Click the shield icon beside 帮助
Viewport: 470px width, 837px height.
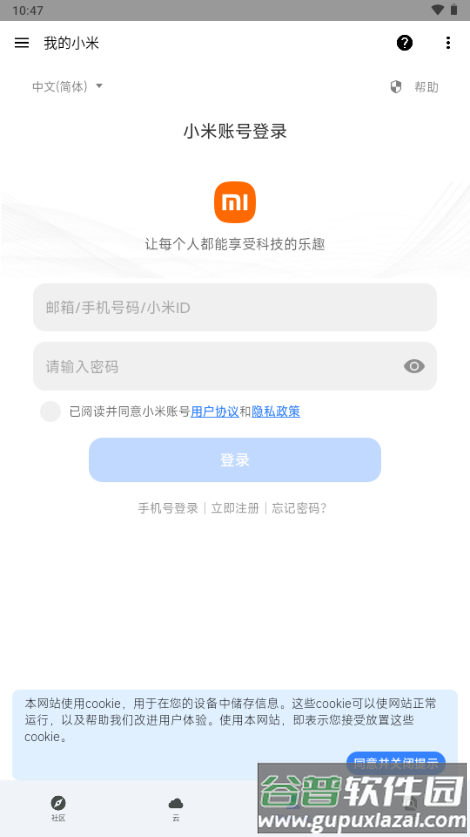click(396, 86)
